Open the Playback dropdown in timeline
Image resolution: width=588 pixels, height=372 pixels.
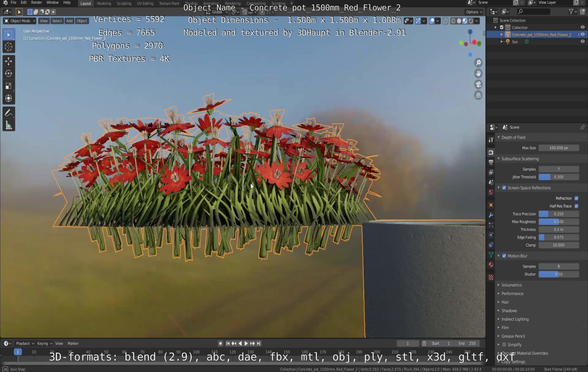pos(25,343)
